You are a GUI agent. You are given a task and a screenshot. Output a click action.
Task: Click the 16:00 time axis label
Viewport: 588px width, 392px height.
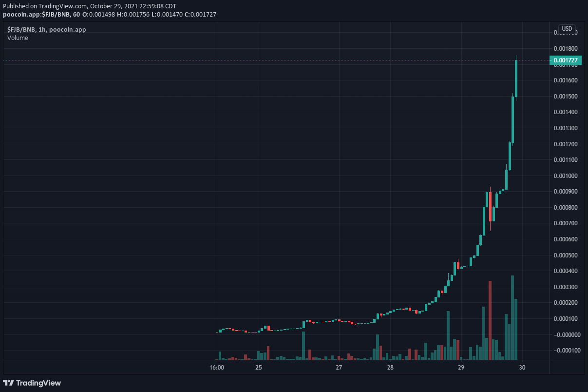click(x=217, y=367)
